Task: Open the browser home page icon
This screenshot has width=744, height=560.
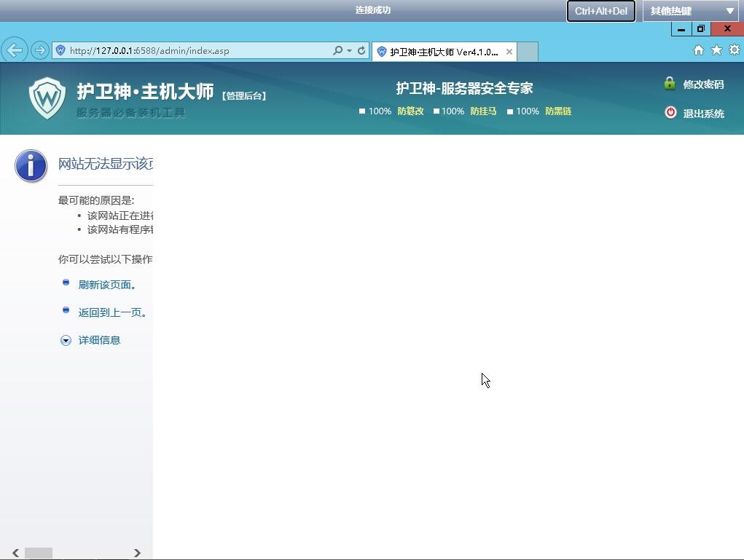Action: coord(698,50)
